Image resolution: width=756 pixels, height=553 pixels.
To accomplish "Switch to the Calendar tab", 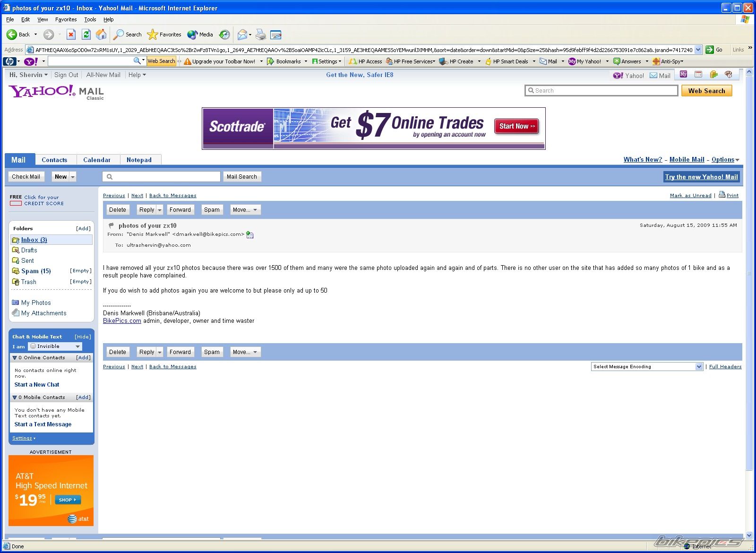I will [97, 160].
